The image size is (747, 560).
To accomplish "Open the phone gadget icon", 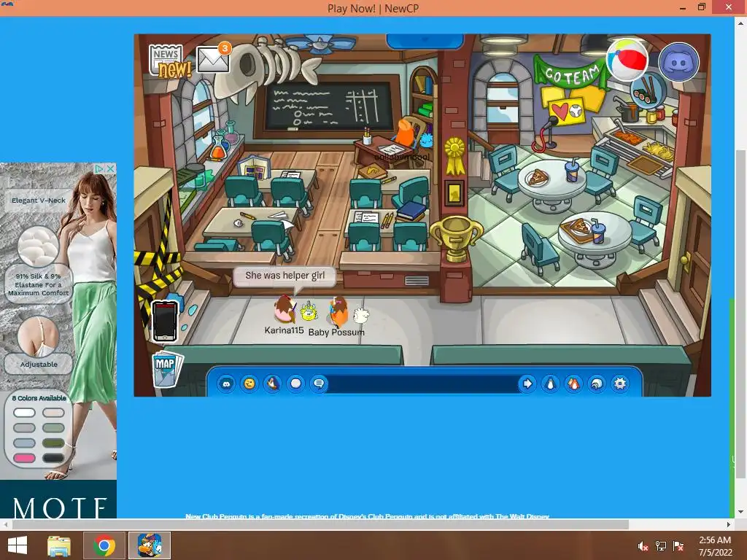I will (165, 321).
